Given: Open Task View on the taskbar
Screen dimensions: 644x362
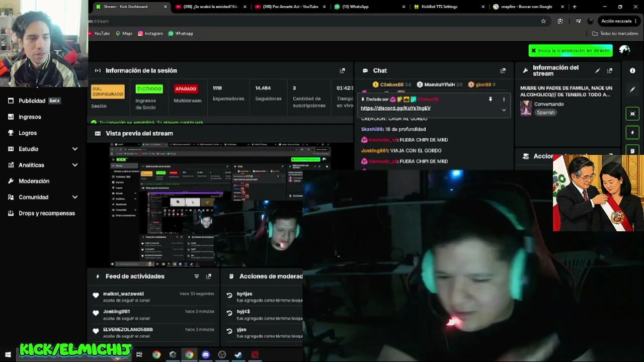Looking at the screenshot, I should (x=139, y=354).
